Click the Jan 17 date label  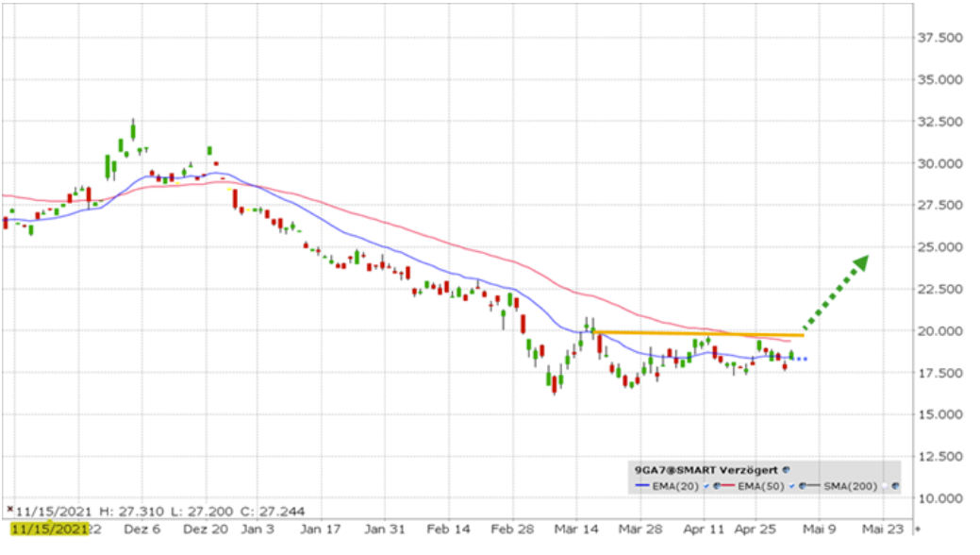pos(321,530)
